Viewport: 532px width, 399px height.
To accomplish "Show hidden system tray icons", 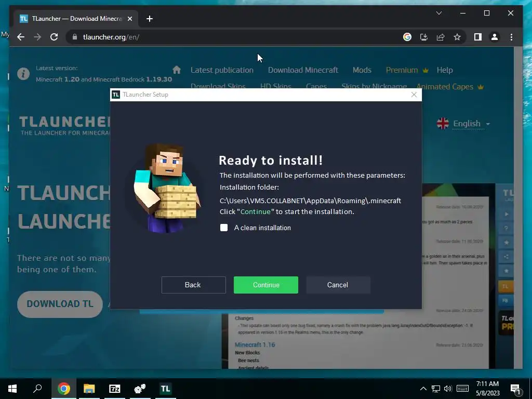I will point(423,389).
